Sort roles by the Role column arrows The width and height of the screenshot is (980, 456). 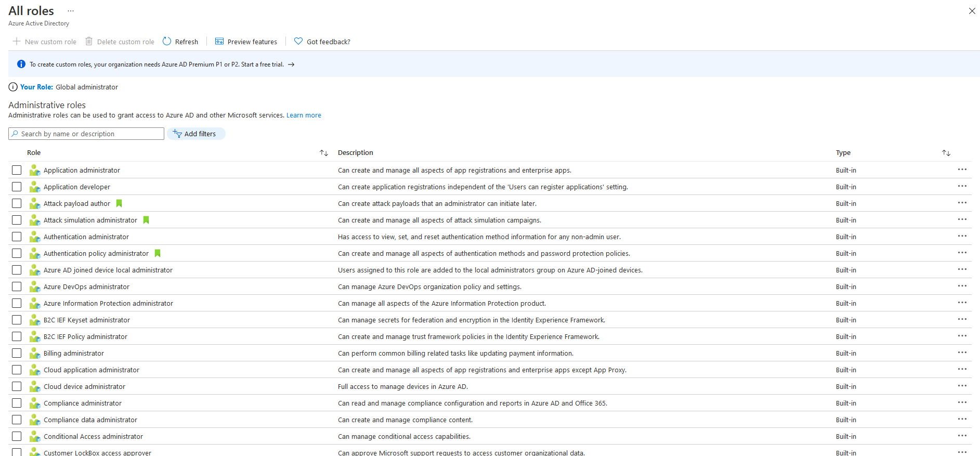point(324,152)
